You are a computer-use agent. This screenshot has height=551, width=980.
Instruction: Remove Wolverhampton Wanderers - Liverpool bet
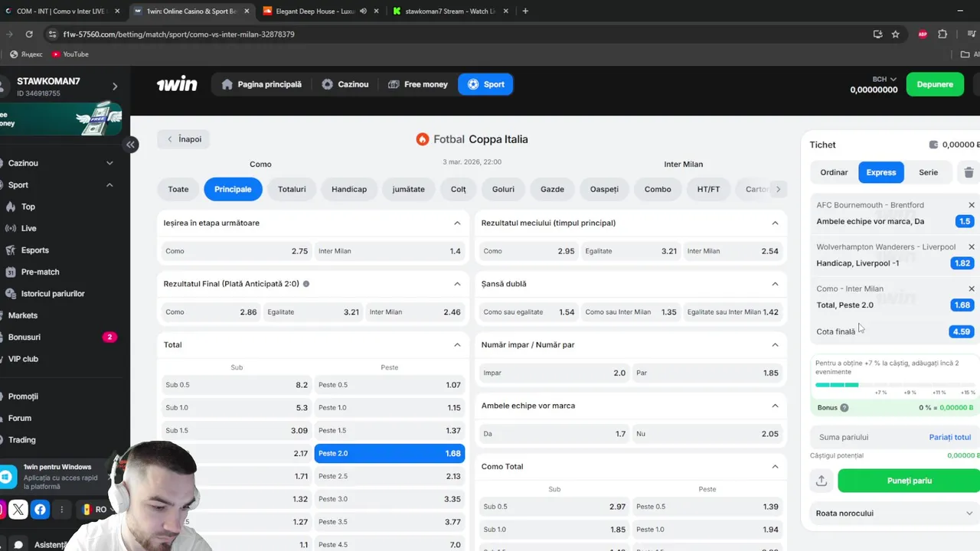972,247
